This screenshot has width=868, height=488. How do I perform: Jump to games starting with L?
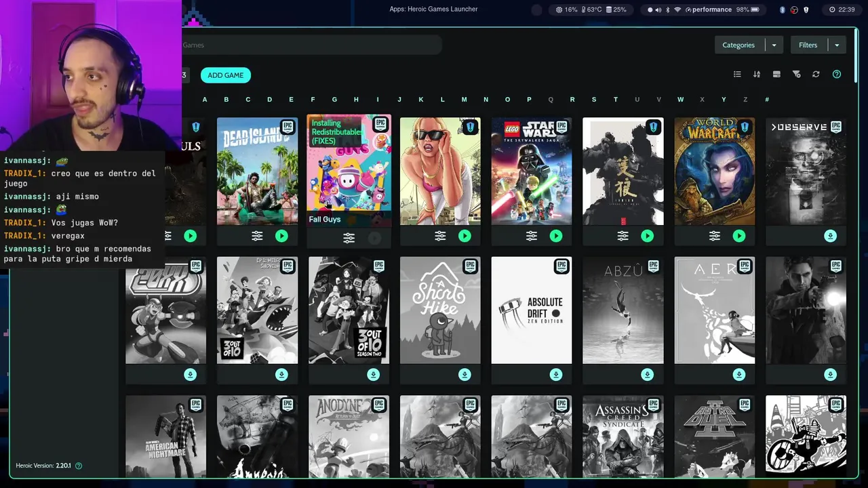coord(443,100)
